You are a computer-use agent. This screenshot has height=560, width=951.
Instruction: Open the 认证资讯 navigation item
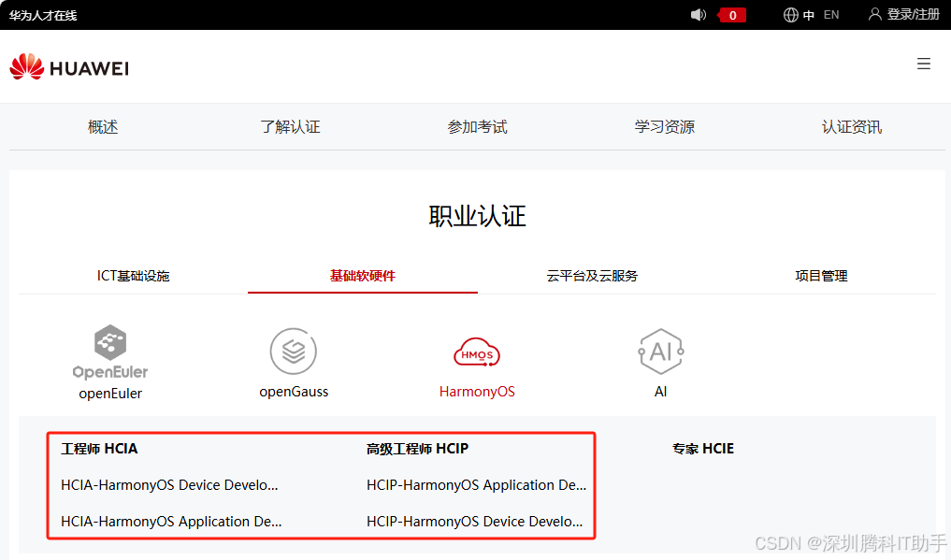click(x=852, y=126)
